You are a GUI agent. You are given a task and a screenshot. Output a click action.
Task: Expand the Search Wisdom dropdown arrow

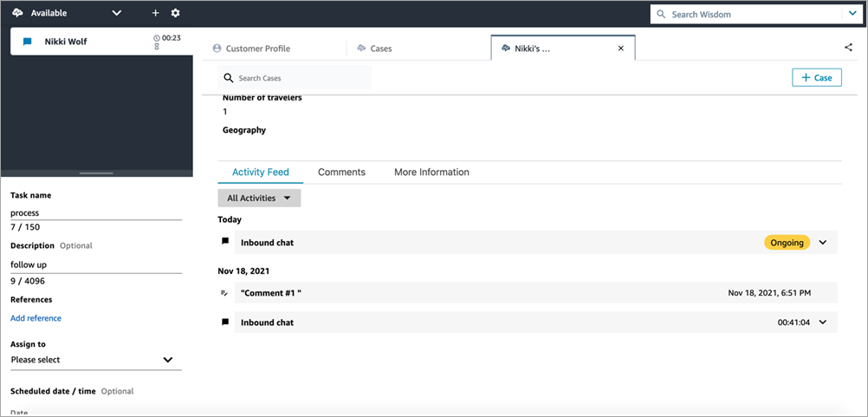click(x=852, y=14)
